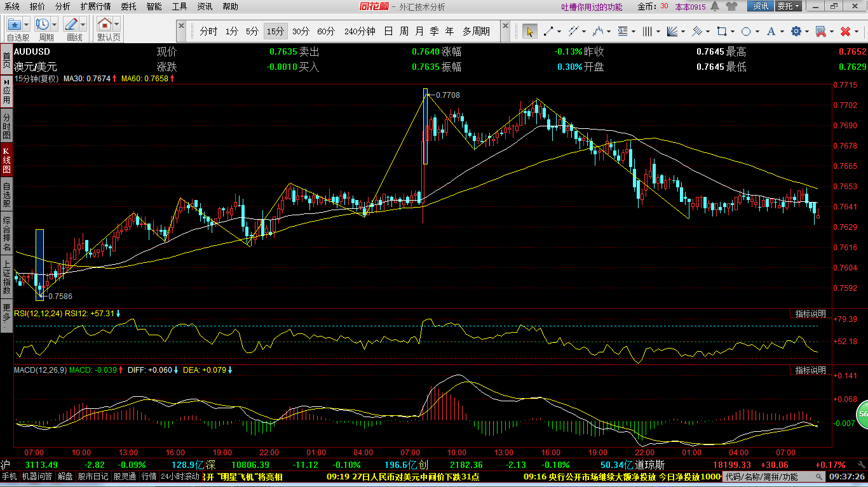This screenshot has width=868, height=487.
Task: Open 吐槽你用过的功能 feedback link
Action: click(592, 7)
